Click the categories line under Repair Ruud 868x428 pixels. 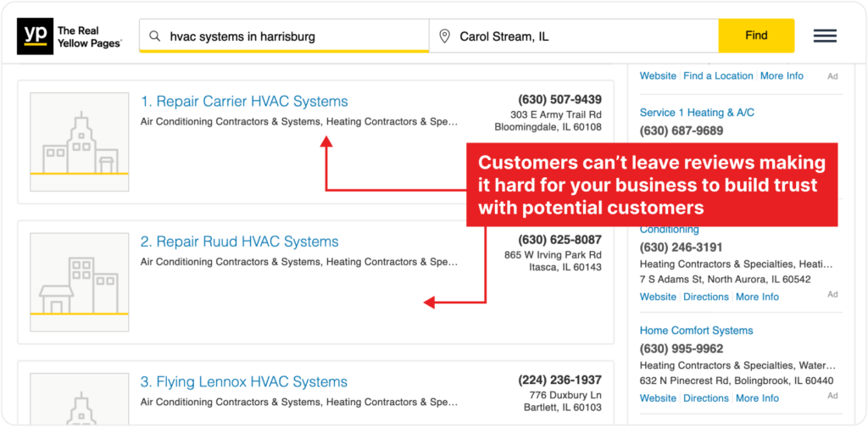(299, 261)
